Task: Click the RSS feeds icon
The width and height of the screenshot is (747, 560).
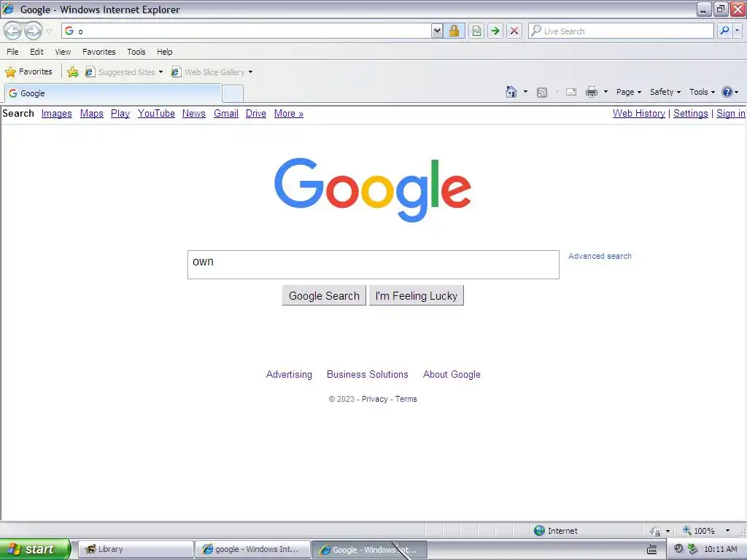Action: click(x=542, y=93)
